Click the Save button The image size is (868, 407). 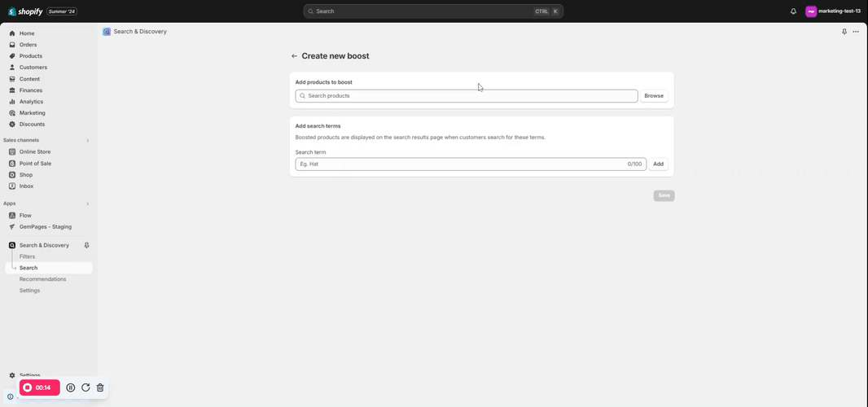[664, 195]
